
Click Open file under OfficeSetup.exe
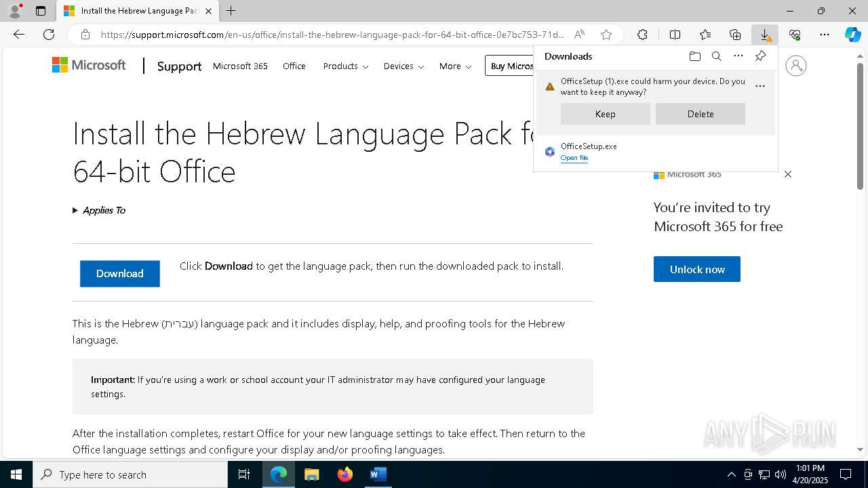coord(574,158)
